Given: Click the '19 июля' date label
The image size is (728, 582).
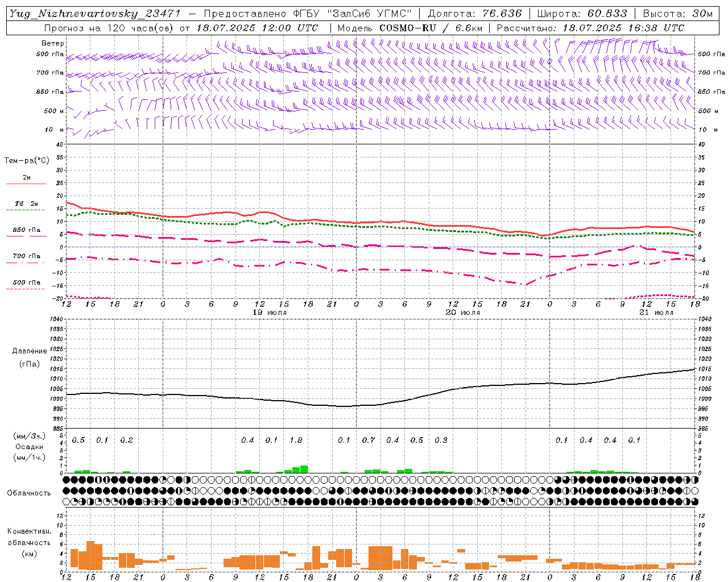Looking at the screenshot, I should point(270,313).
